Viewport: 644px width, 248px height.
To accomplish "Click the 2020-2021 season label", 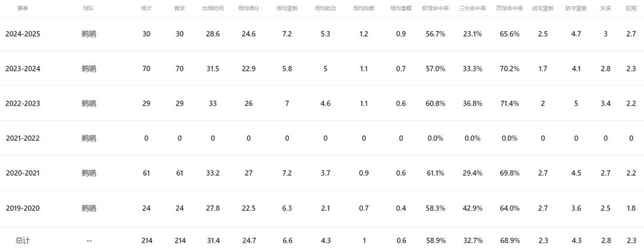I will coord(21,173).
